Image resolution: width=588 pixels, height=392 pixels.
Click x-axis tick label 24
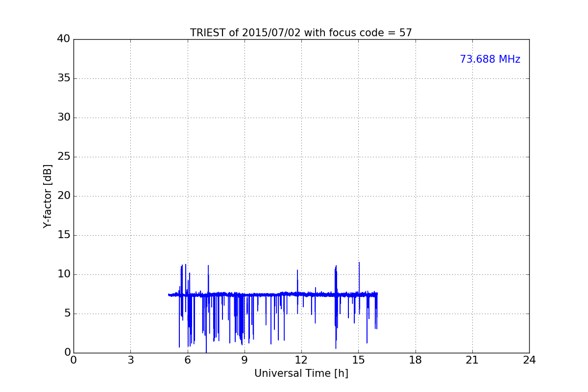click(x=529, y=360)
